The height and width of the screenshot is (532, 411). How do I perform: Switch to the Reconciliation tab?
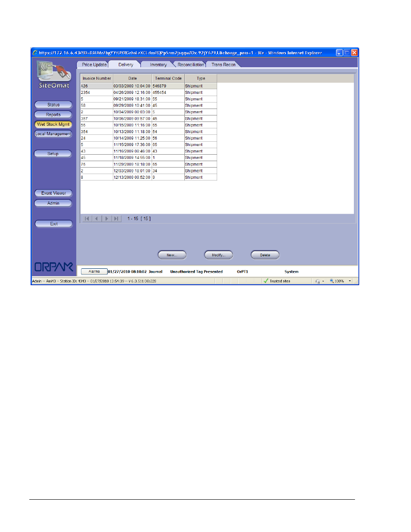point(190,65)
